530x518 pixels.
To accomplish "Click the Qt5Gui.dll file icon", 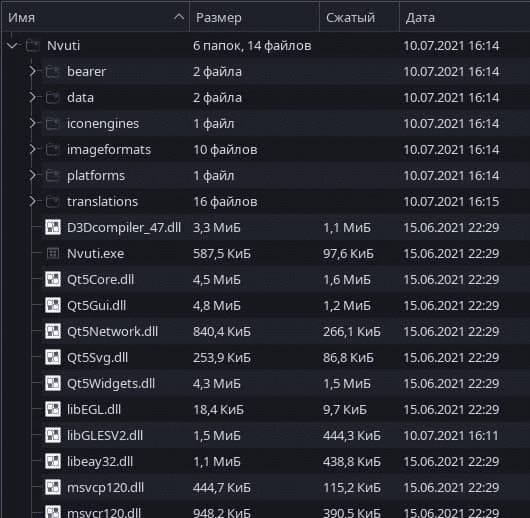I will tap(53, 305).
